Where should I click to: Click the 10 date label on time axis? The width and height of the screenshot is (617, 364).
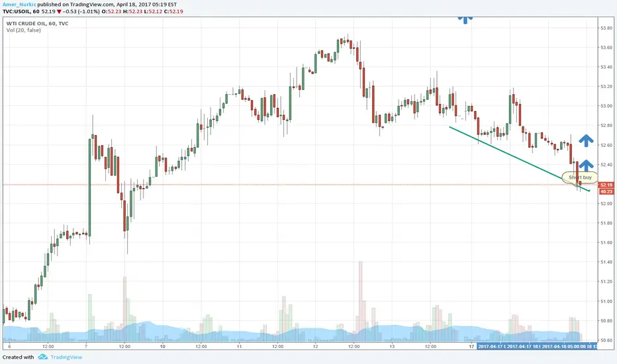coord(162,347)
